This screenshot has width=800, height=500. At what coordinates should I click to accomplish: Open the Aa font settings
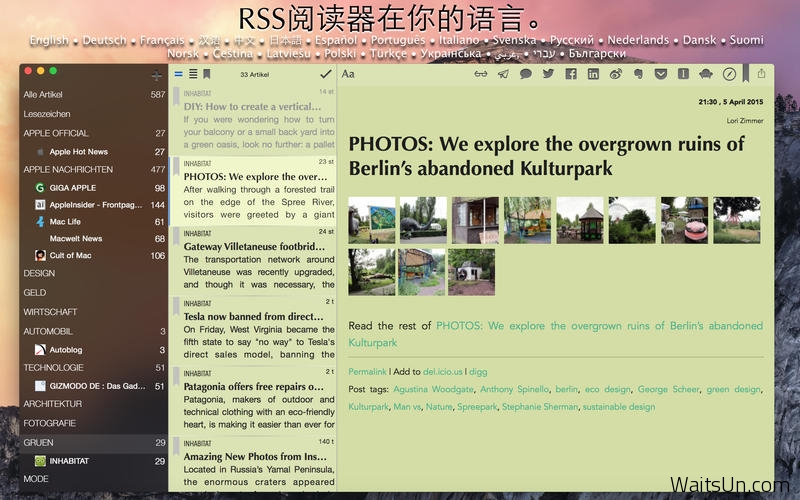point(348,74)
